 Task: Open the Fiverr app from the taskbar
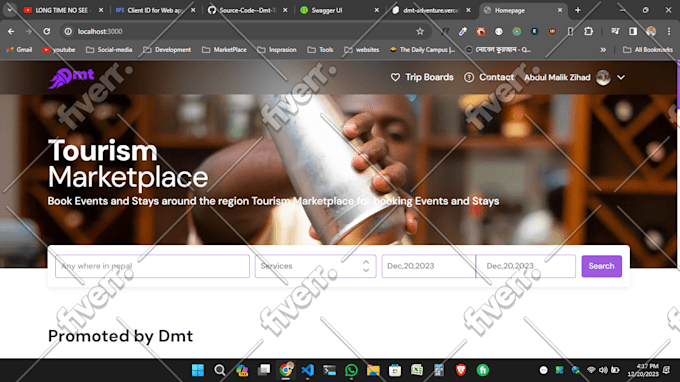[x=483, y=370]
